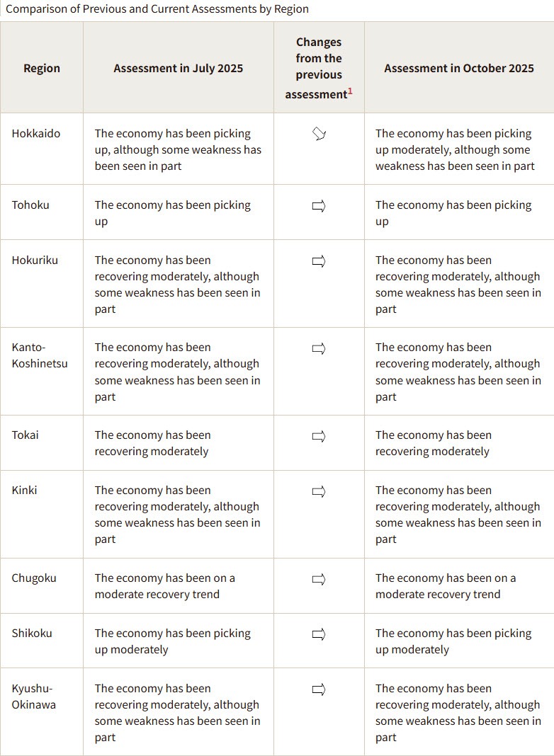The width and height of the screenshot is (554, 756).
Task: Click the Kyushu-Okinawa change arrow icon
Action: click(319, 689)
